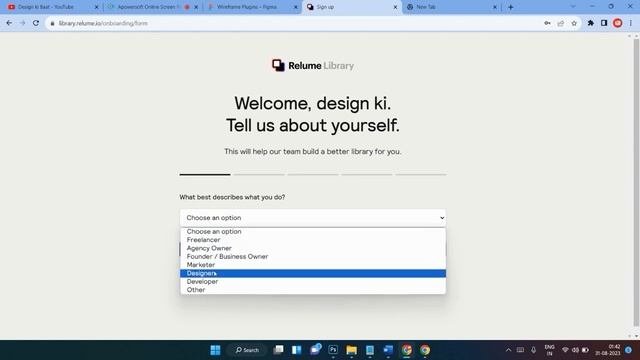640x360 pixels.
Task: Show hidden system tray icons
Action: tap(508, 350)
